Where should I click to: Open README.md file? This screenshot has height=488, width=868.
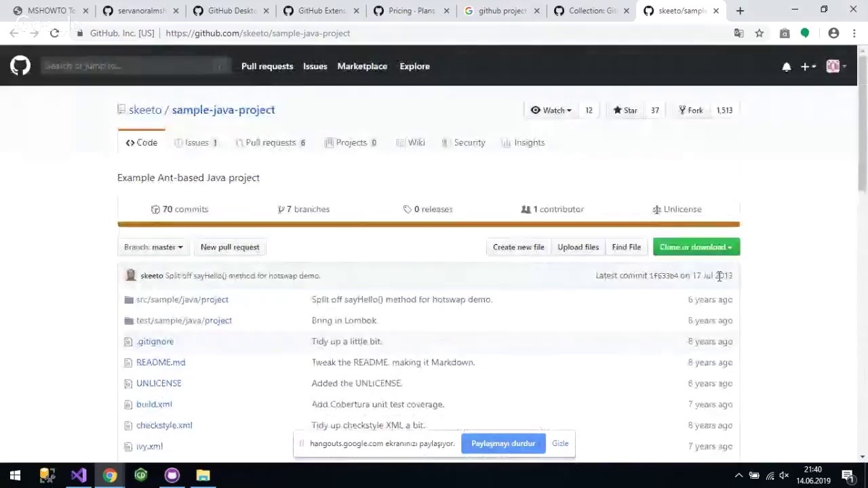[x=161, y=363]
